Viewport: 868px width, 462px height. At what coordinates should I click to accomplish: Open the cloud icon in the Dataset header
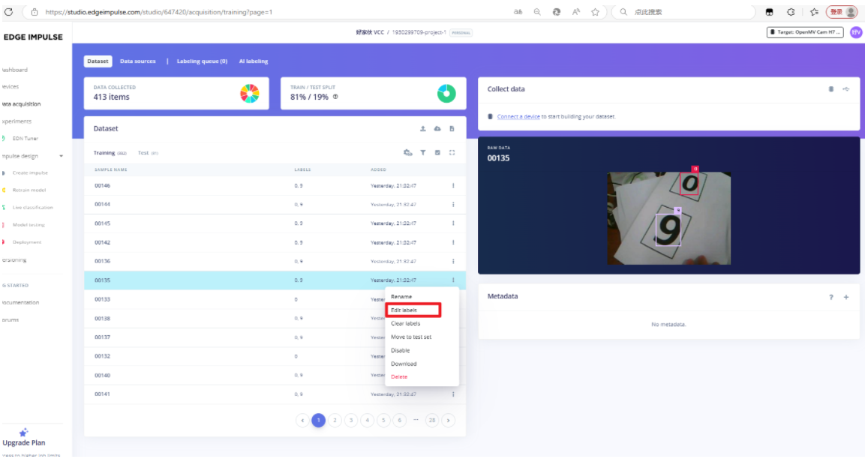click(437, 129)
